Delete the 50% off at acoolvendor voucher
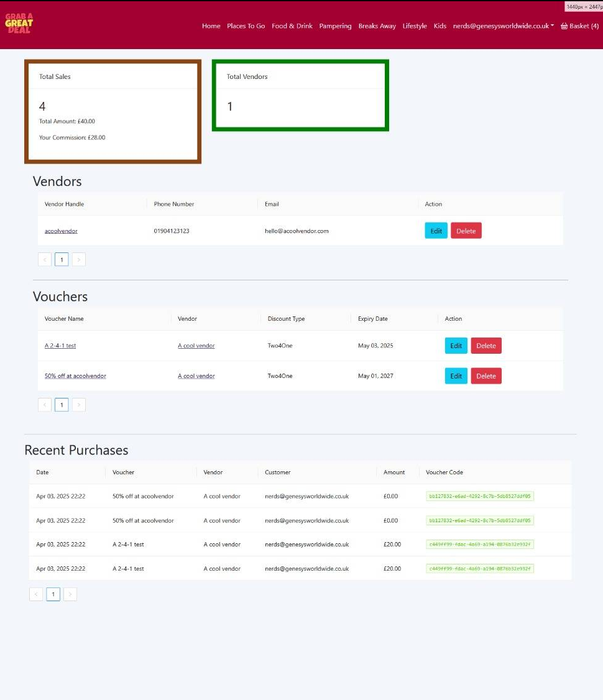This screenshot has height=700, width=603. click(x=486, y=376)
